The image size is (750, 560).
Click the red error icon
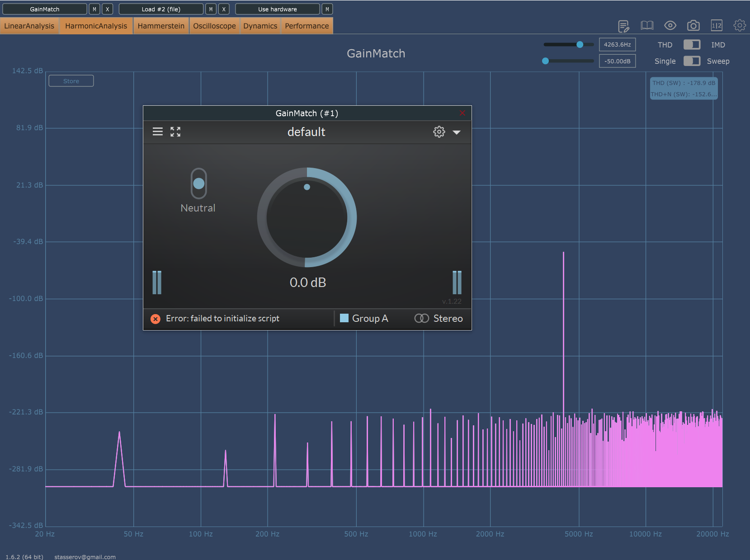point(155,319)
